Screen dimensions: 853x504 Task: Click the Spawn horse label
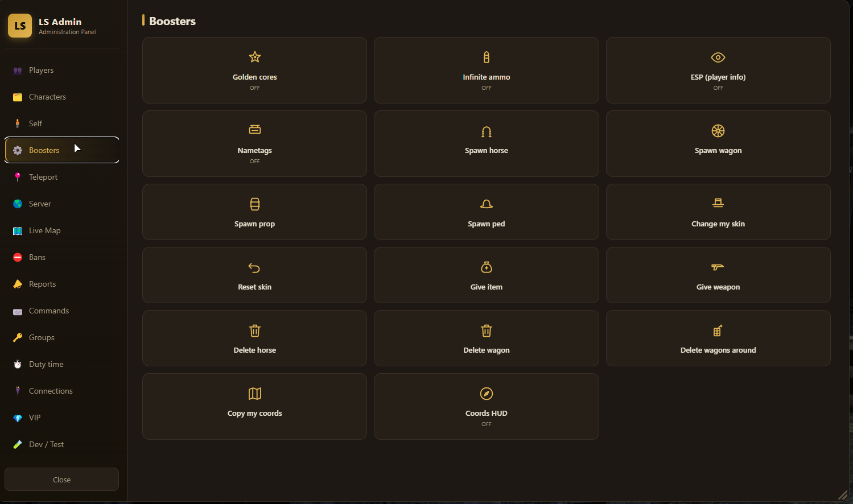coord(487,151)
